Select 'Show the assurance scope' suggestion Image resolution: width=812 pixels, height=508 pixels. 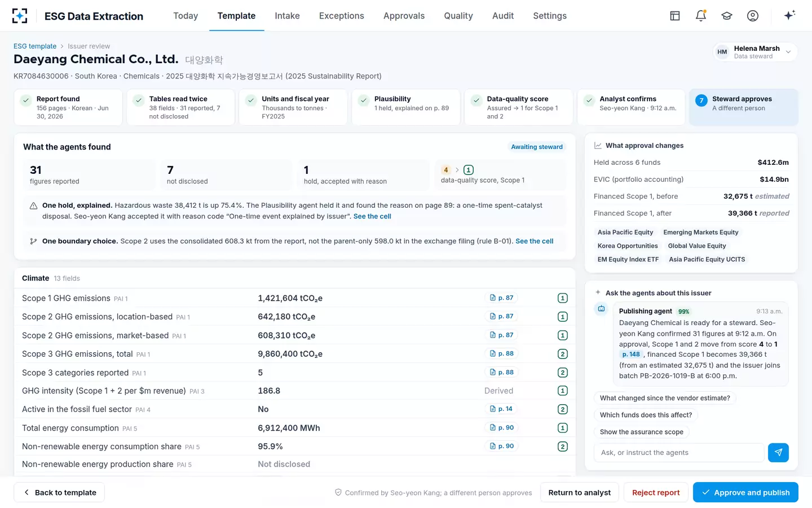pyautogui.click(x=642, y=432)
